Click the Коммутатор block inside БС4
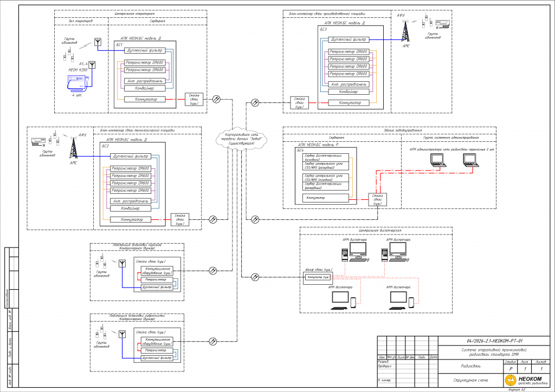Screen dimensions: 555x392 coord(326,198)
